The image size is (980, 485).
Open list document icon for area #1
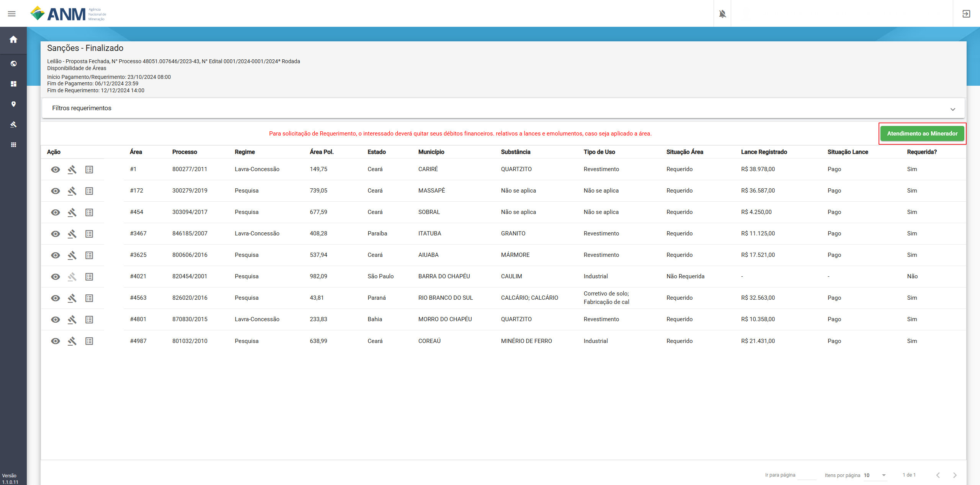[x=89, y=170]
